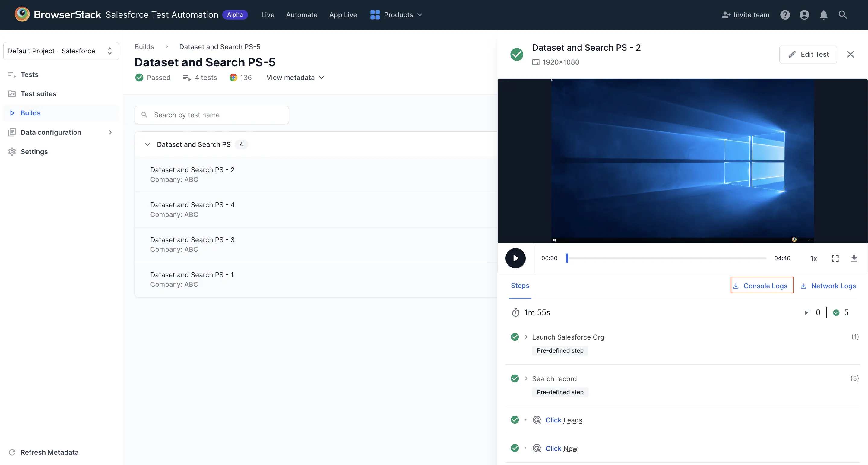Image resolution: width=868 pixels, height=465 pixels.
Task: Click the green check on Launch Salesforce Org
Action: (x=515, y=337)
